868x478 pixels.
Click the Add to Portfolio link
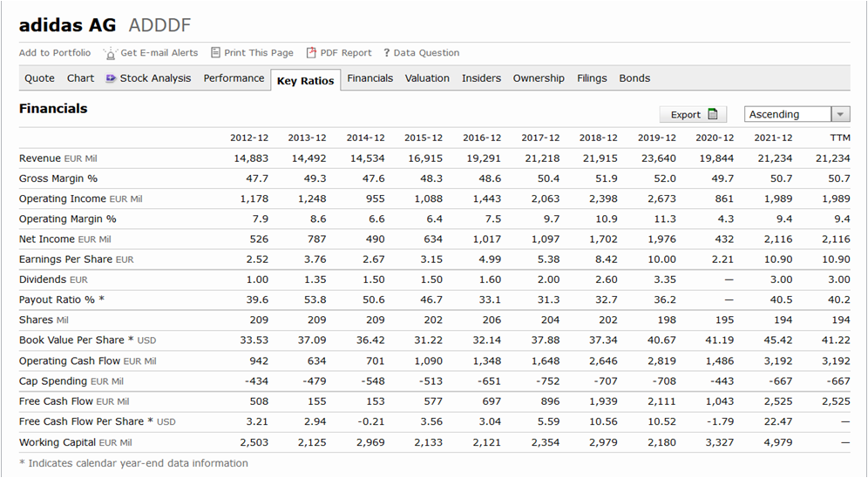tap(55, 53)
